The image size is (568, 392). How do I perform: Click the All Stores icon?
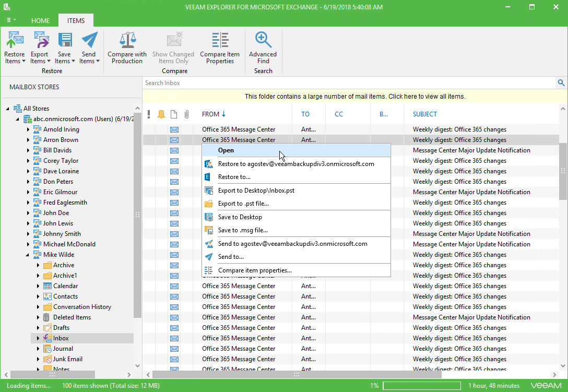point(17,109)
